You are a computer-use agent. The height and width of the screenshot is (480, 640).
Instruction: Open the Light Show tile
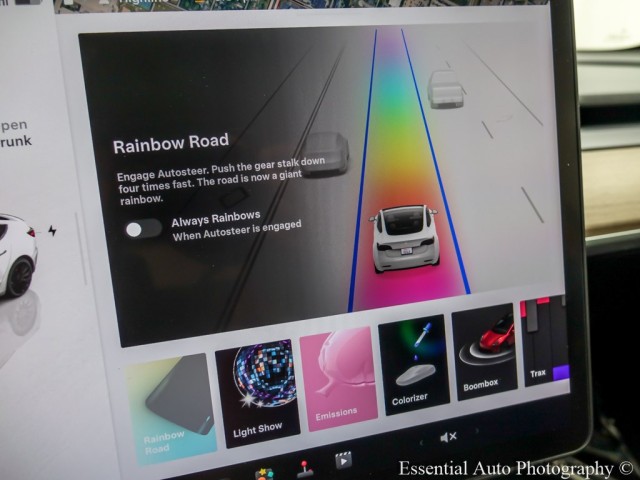click(258, 393)
